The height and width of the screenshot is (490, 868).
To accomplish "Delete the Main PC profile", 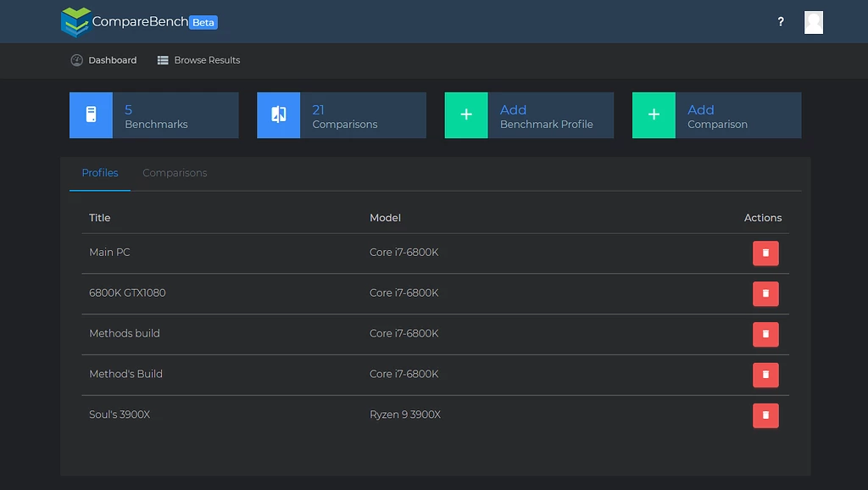I will 765,253.
